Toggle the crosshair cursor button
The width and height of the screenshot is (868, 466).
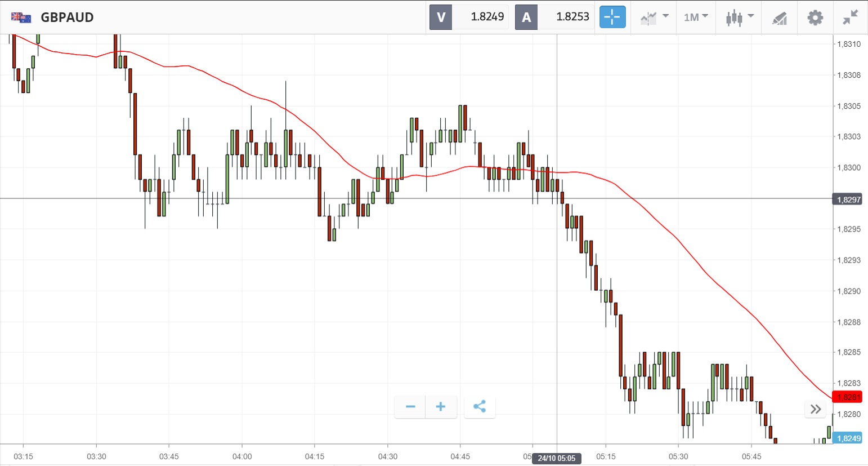click(x=612, y=17)
